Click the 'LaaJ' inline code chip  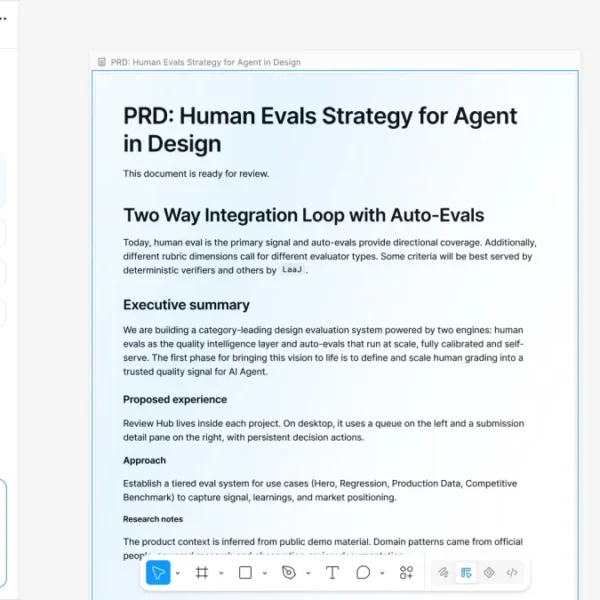(x=292, y=270)
